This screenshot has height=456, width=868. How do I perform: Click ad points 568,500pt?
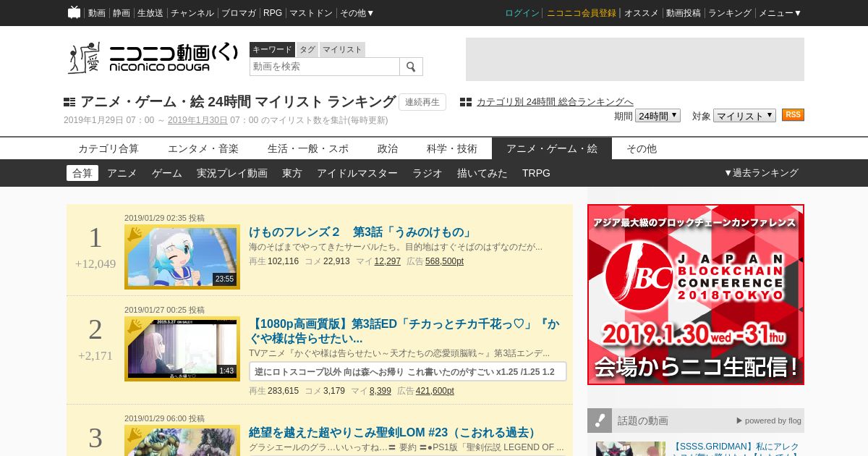[444, 261]
